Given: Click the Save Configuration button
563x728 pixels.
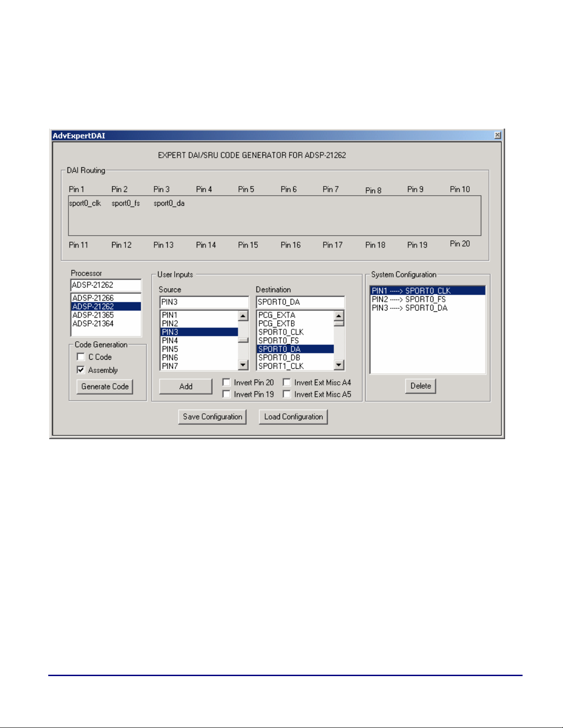Looking at the screenshot, I should (x=212, y=417).
